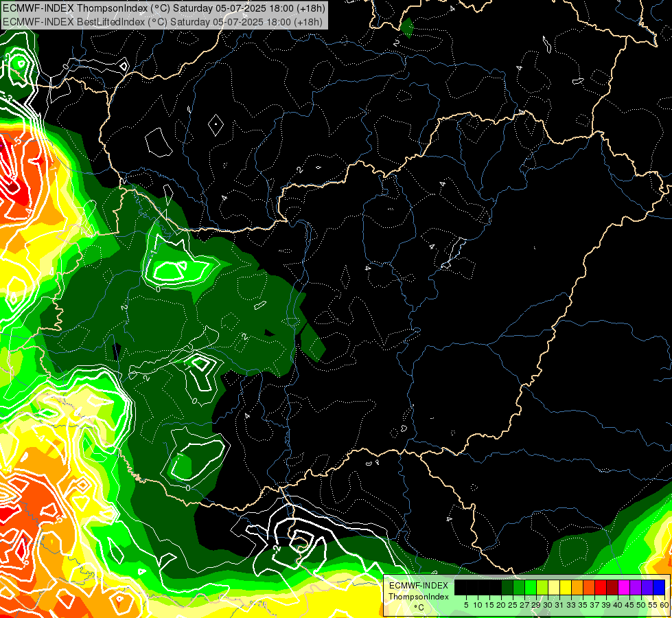Click the dark green 20–25 legend swatch
Viewport: 672px width, 618px height.
[507, 588]
